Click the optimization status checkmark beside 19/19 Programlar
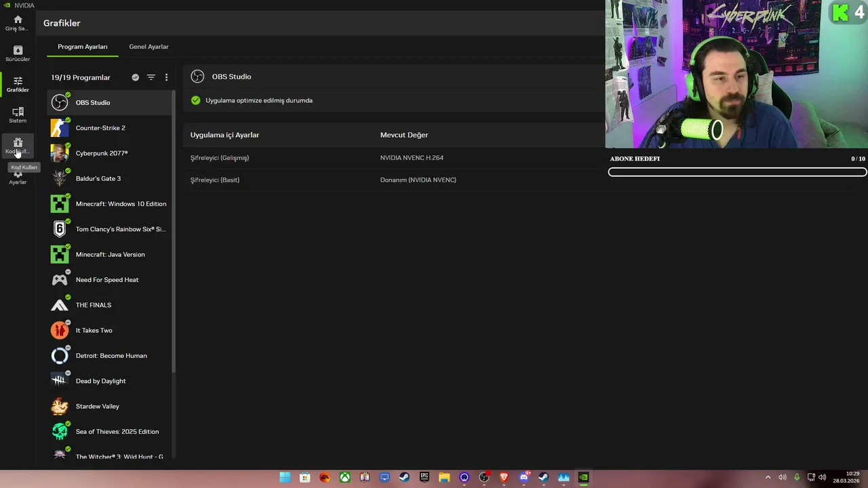Image resolution: width=868 pixels, height=488 pixels. (x=135, y=77)
